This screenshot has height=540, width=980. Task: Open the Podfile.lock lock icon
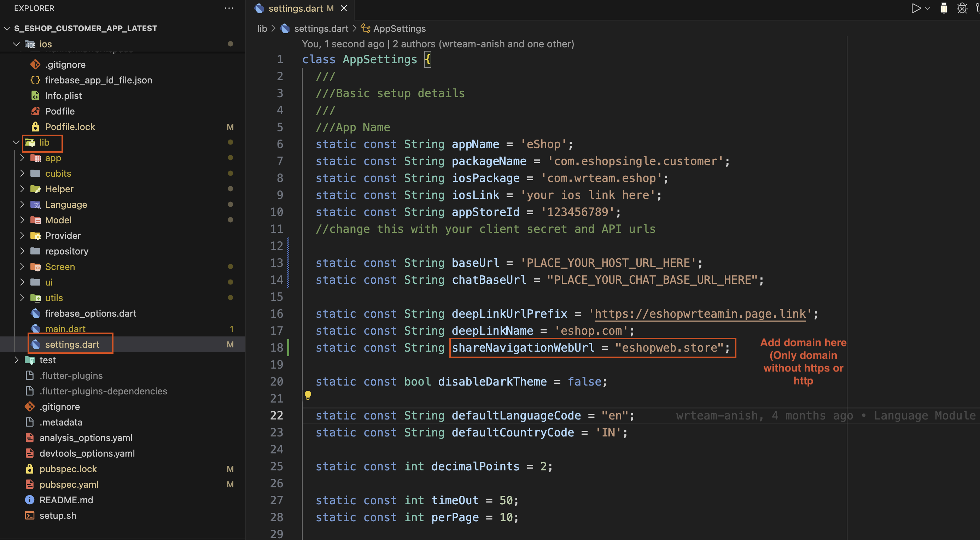[x=35, y=127]
